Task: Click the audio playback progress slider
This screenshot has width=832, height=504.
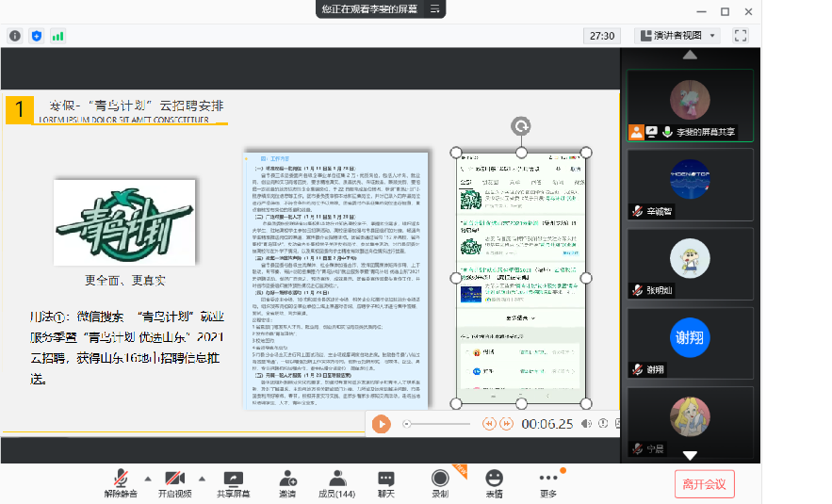Action: [x=441, y=424]
